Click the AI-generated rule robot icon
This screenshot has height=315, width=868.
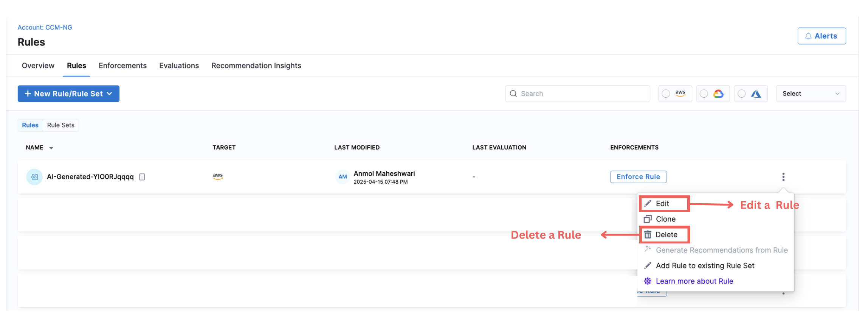point(34,177)
